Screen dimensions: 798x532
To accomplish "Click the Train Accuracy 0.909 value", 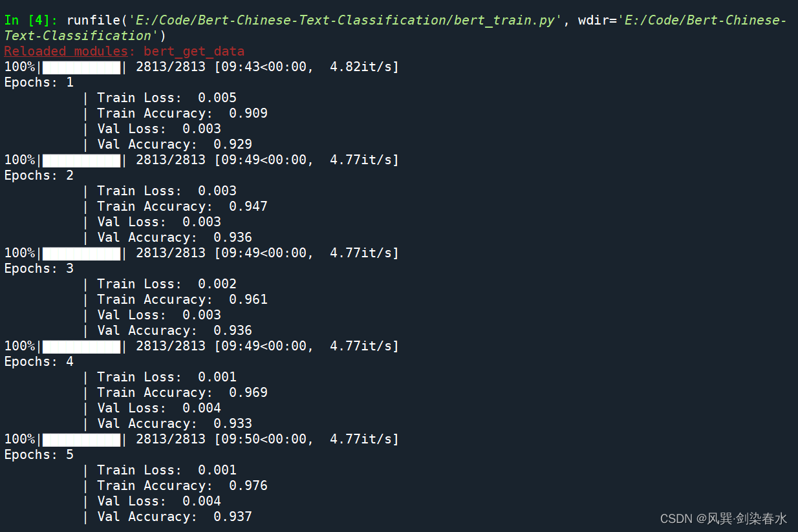I will coord(248,113).
